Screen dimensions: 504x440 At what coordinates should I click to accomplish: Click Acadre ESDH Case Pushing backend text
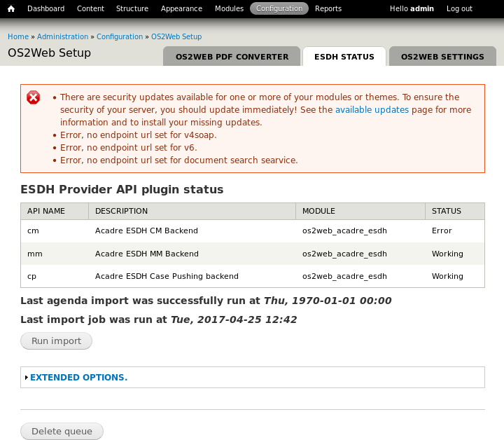coord(167,276)
